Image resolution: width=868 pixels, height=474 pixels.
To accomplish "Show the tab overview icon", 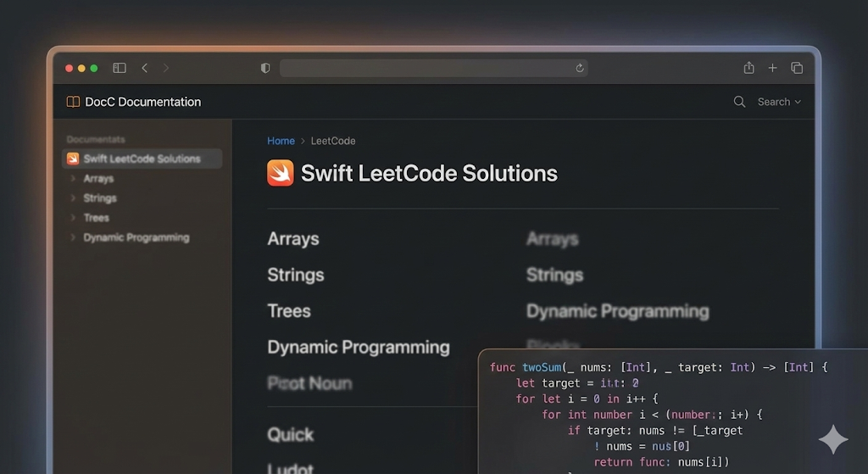I will point(797,68).
